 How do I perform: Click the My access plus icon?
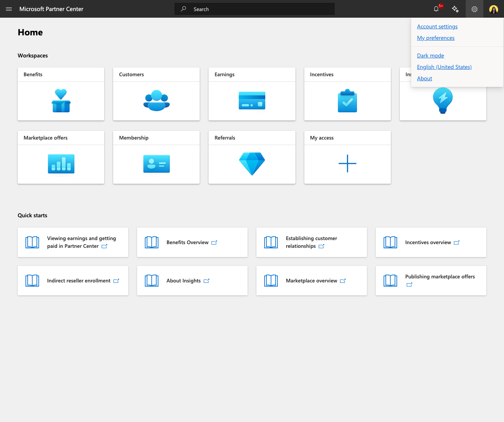pos(347,163)
